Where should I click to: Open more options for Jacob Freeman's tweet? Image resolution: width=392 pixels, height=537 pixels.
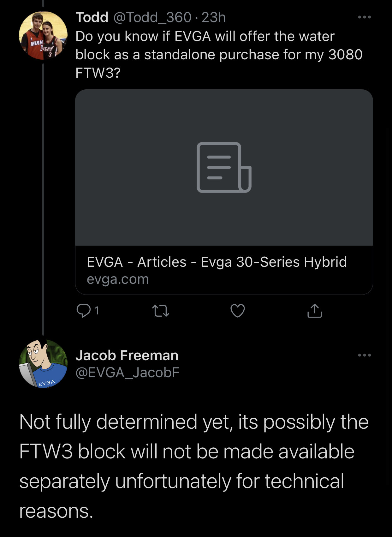[364, 355]
